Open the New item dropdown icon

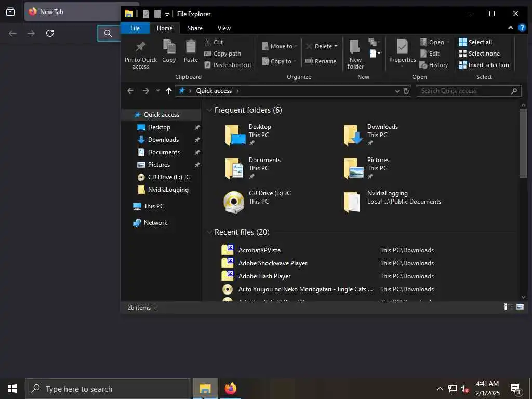click(375, 54)
